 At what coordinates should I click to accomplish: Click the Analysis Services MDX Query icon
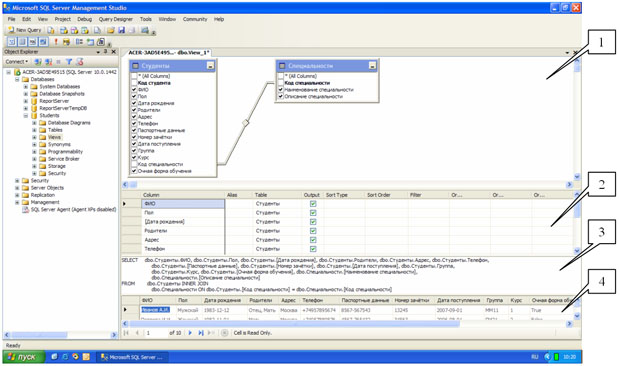click(x=63, y=30)
